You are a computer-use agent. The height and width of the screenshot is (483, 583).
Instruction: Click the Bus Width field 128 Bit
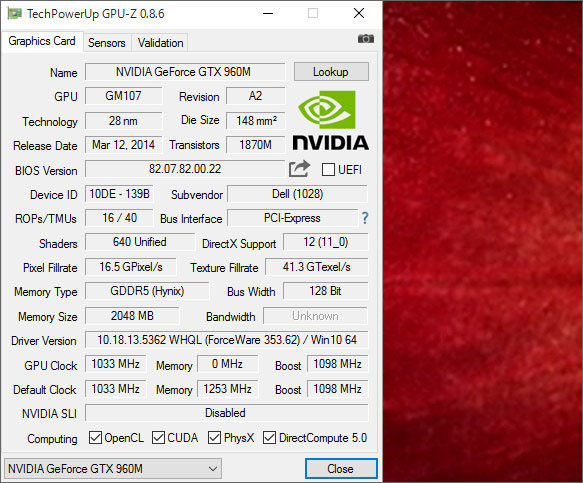click(x=326, y=291)
